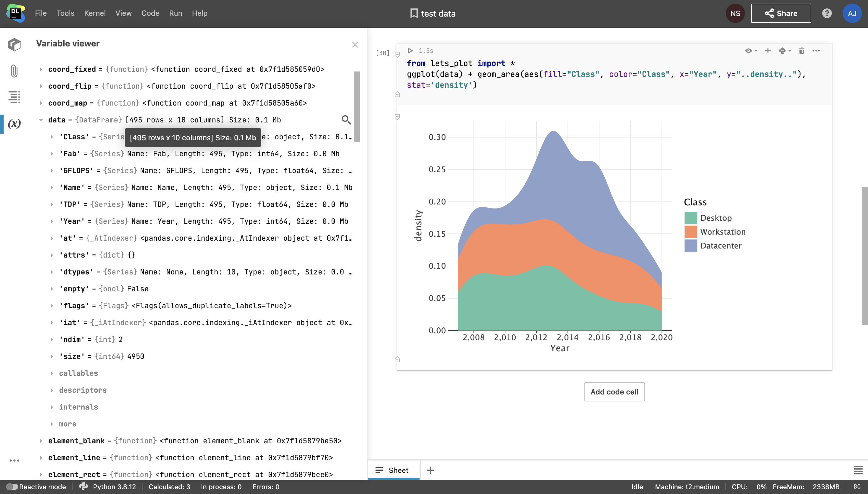This screenshot has width=868, height=494.
Task: Open cell visibility eye dropdown
Action: 751,51
